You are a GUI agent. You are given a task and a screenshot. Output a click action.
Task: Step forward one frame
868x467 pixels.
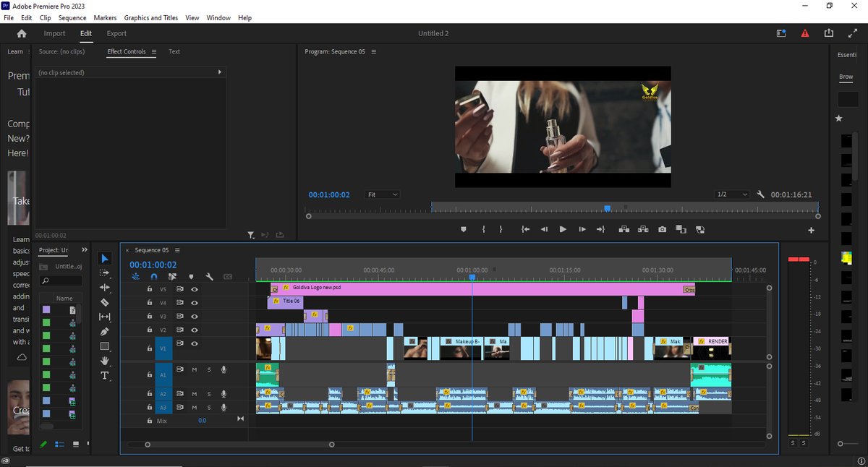coord(582,229)
